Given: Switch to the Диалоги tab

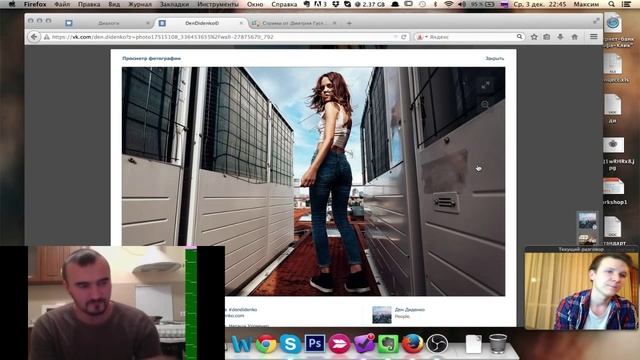Looking at the screenshot, I should click(x=108, y=23).
